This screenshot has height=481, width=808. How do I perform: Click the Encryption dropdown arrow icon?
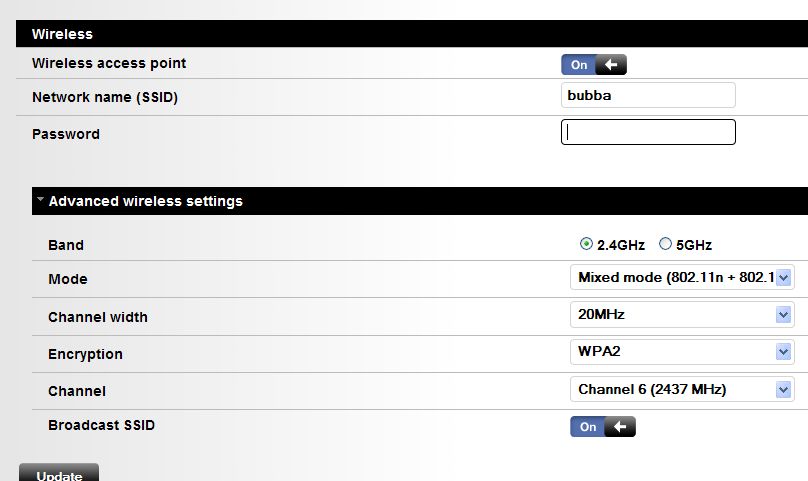783,352
